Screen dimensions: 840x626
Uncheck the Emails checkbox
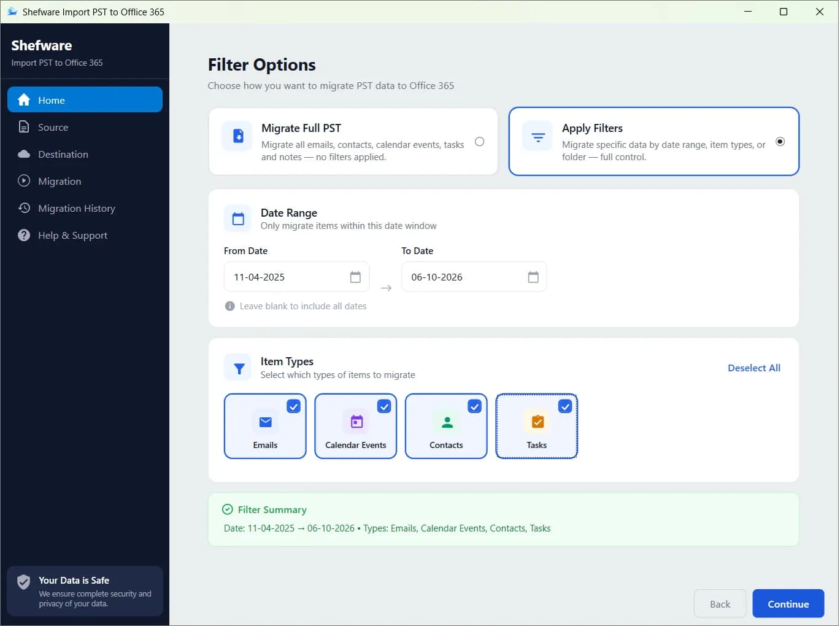click(x=293, y=406)
